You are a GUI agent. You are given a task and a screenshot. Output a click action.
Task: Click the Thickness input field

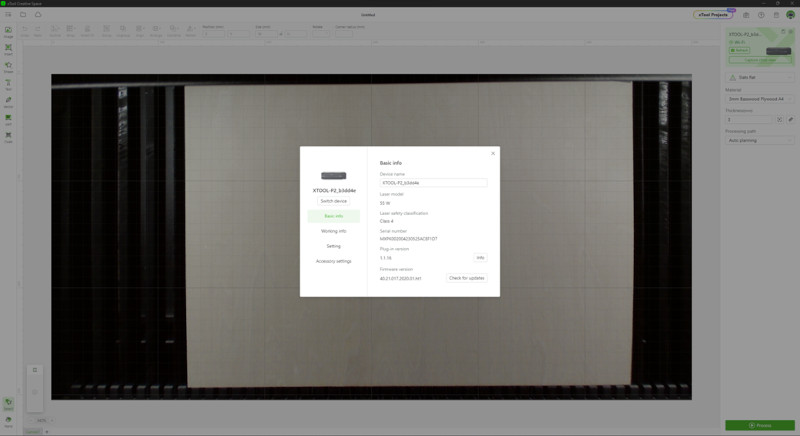(748, 119)
